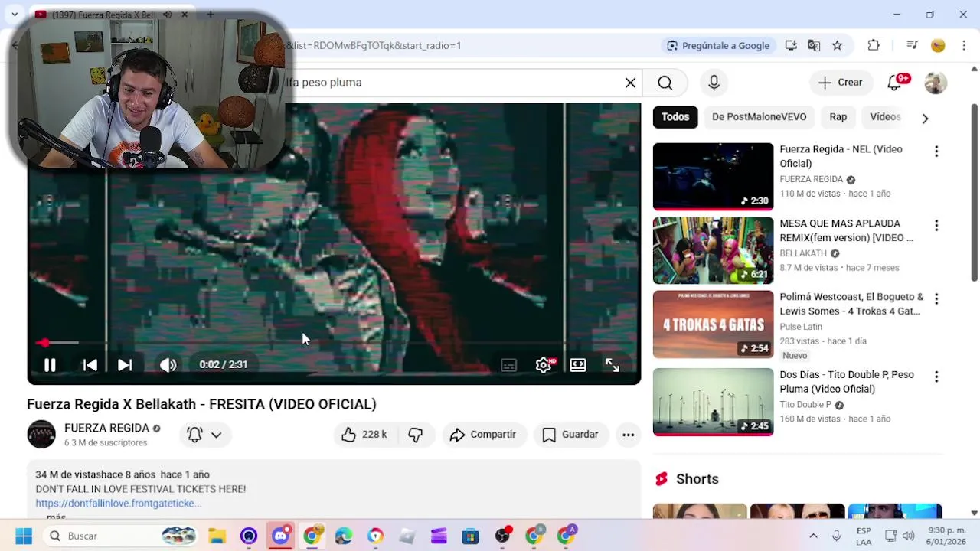This screenshot has width=980, height=551.
Task: Select the Rap filter chip
Action: click(x=838, y=117)
